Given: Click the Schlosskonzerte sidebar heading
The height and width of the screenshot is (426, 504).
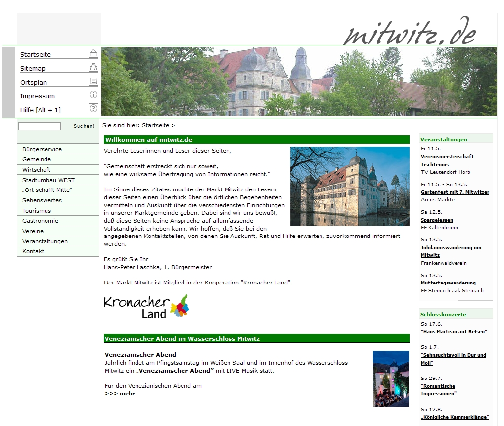Looking at the screenshot, I should click(443, 315).
